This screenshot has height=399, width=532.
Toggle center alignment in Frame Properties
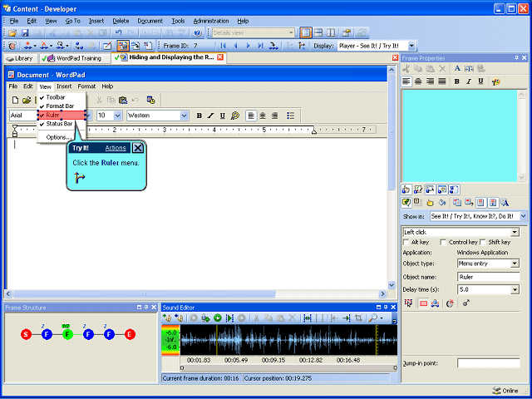[x=418, y=81]
